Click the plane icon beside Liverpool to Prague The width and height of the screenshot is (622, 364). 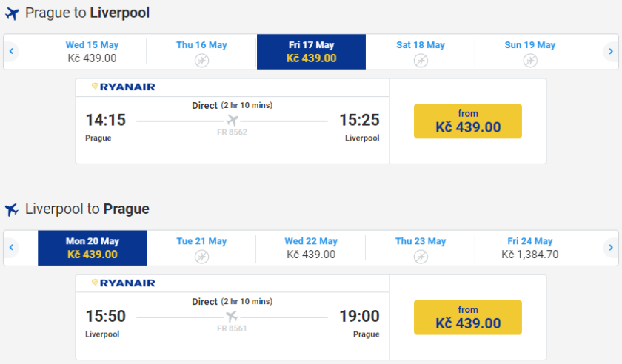click(x=11, y=209)
